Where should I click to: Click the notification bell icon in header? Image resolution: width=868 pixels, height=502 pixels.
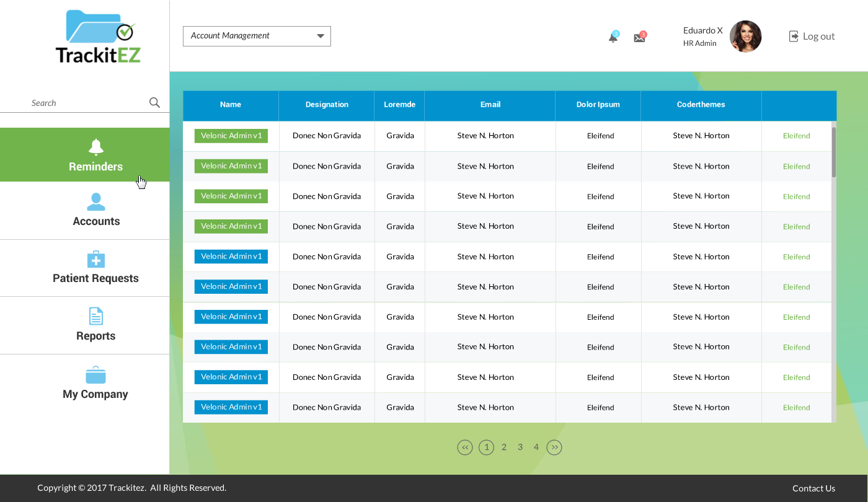[x=613, y=38]
